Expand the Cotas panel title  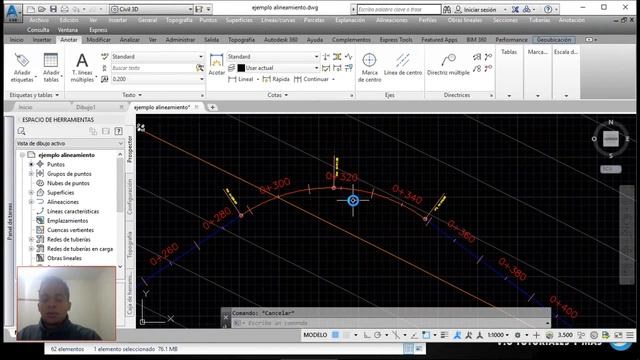tap(278, 95)
